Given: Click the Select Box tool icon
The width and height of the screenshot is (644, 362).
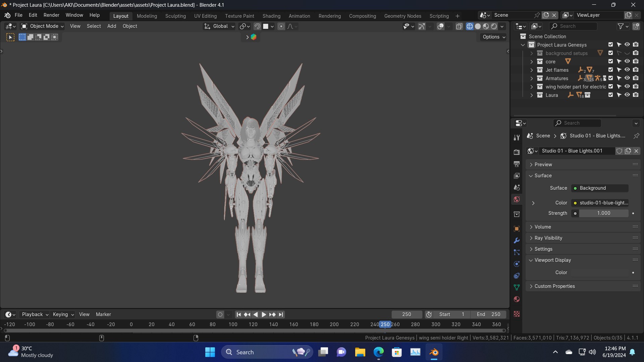Looking at the screenshot, I should [10, 37].
